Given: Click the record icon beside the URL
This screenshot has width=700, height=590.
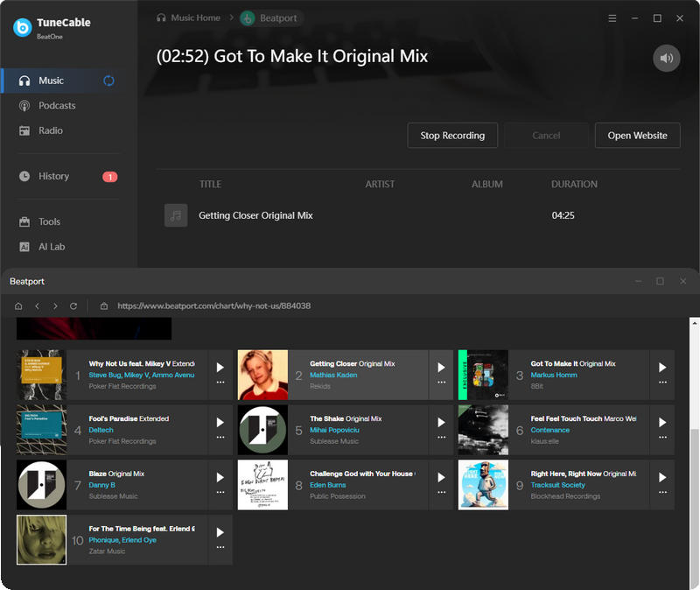Looking at the screenshot, I should (x=104, y=306).
